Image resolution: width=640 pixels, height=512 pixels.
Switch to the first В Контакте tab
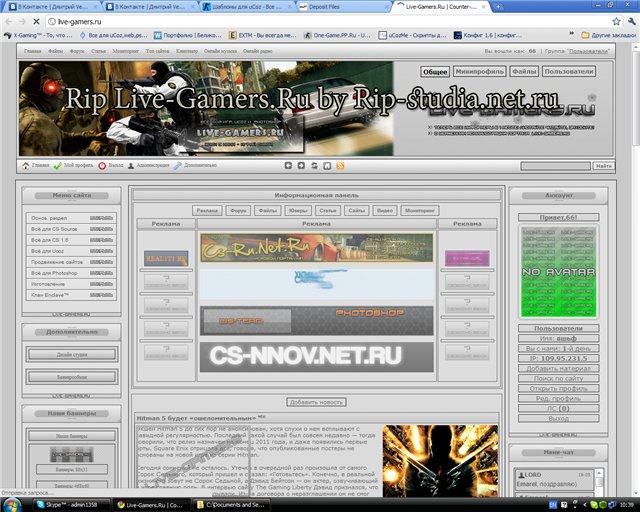coord(54,7)
